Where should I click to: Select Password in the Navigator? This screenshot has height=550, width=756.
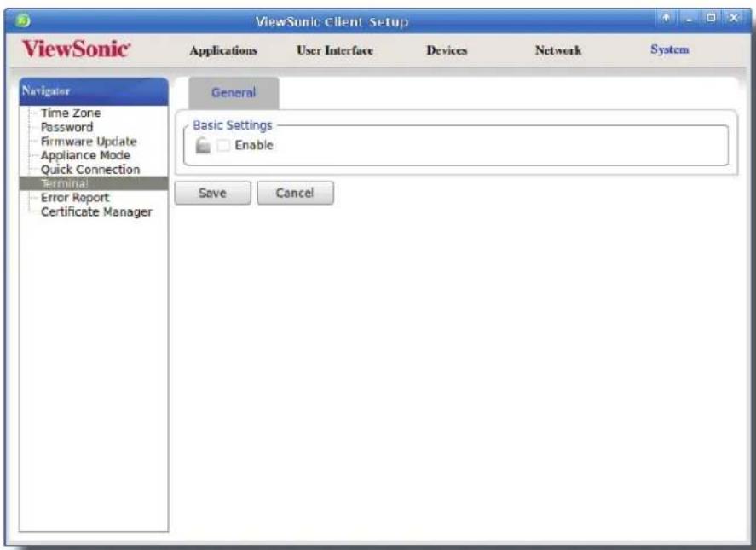[x=67, y=127]
